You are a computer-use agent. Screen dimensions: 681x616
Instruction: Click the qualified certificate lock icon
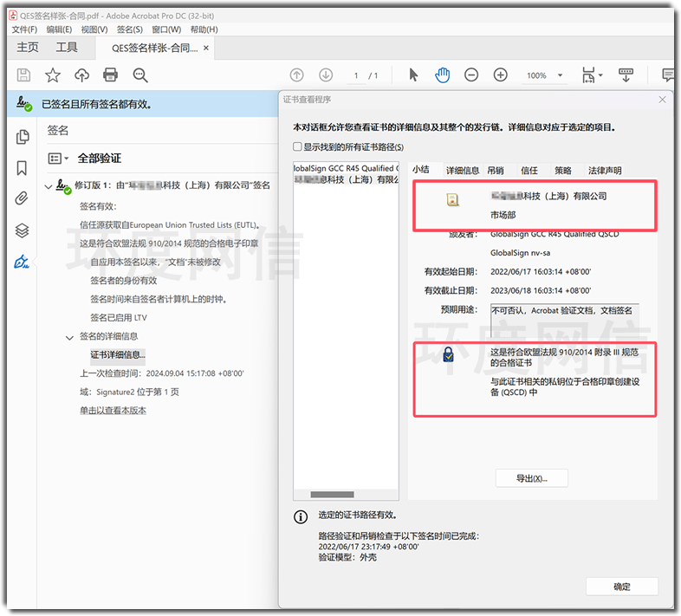(x=448, y=354)
